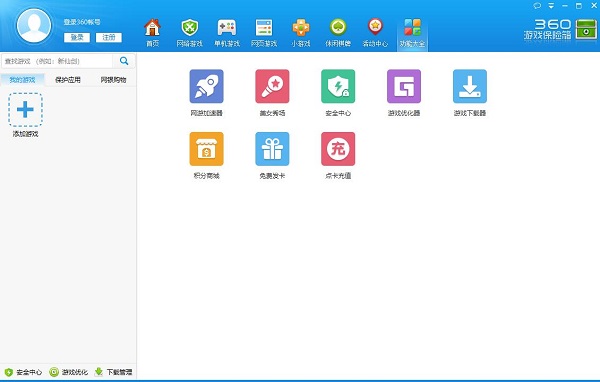The image size is (600, 382).
Task: Open 美女秀场 microphone icon
Action: point(272,86)
